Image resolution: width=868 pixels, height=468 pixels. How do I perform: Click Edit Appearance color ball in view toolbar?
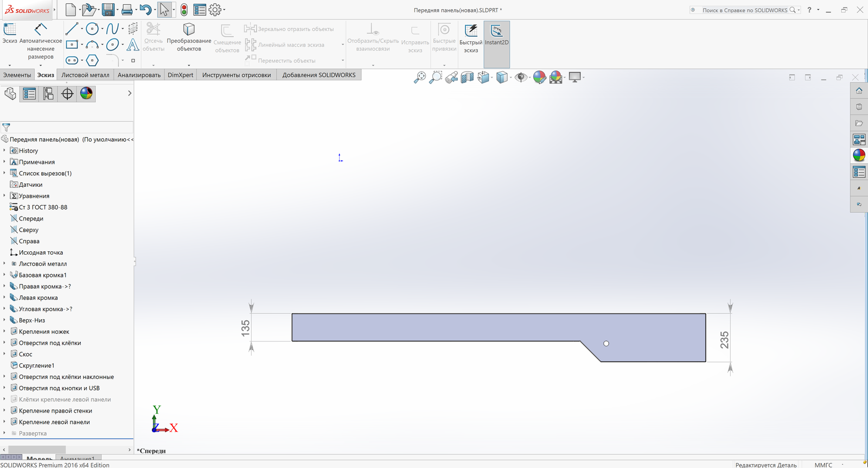pos(539,77)
